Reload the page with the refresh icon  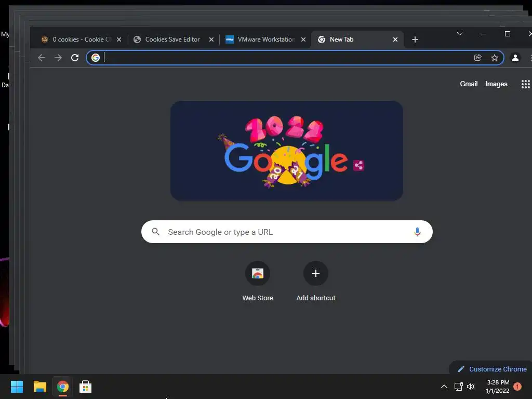[75, 58]
